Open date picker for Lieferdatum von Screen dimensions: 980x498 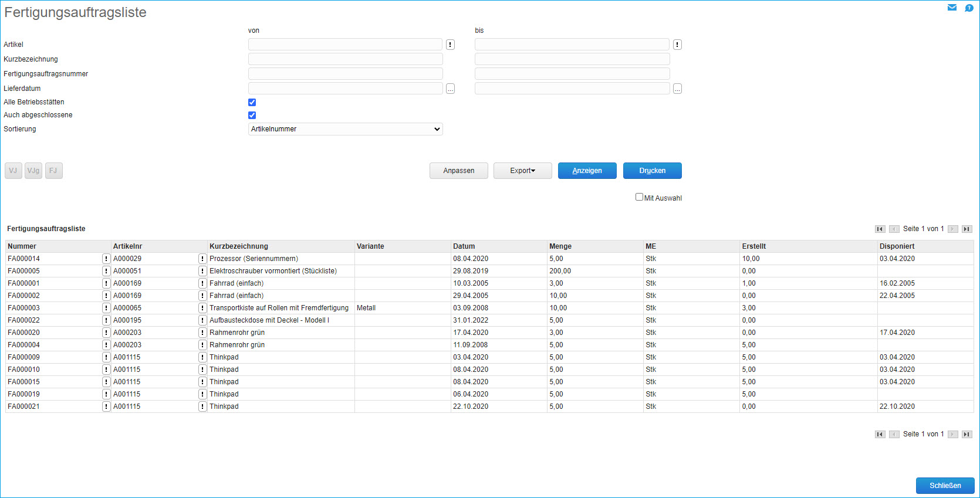tap(450, 89)
